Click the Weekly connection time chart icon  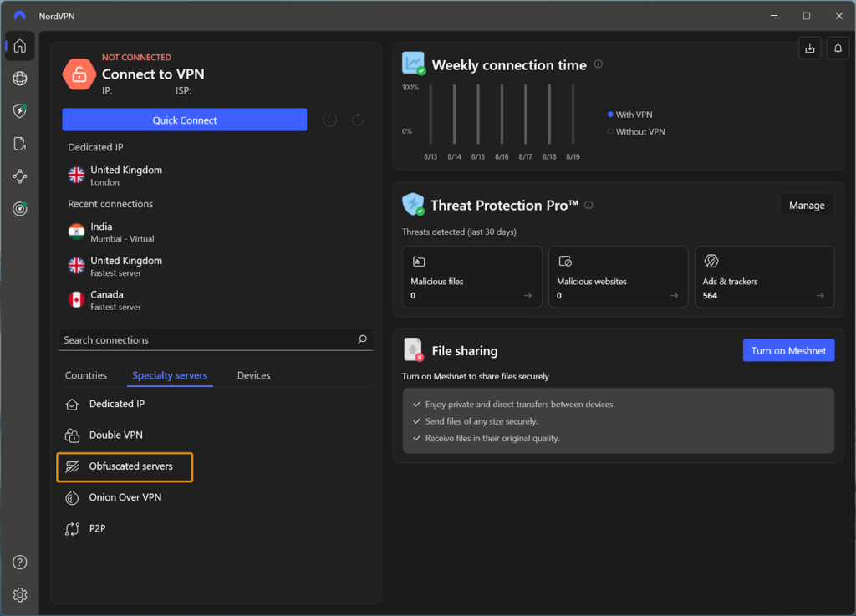[413, 64]
